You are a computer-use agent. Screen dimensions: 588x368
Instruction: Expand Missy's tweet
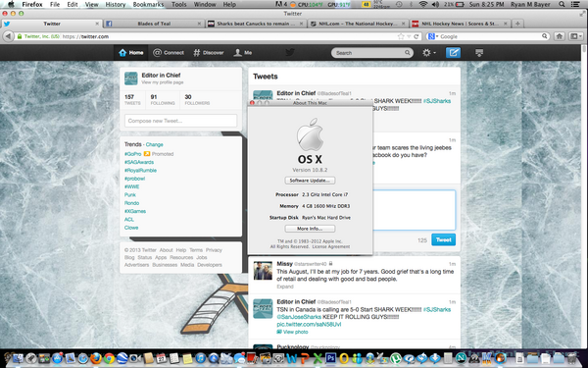(285, 287)
